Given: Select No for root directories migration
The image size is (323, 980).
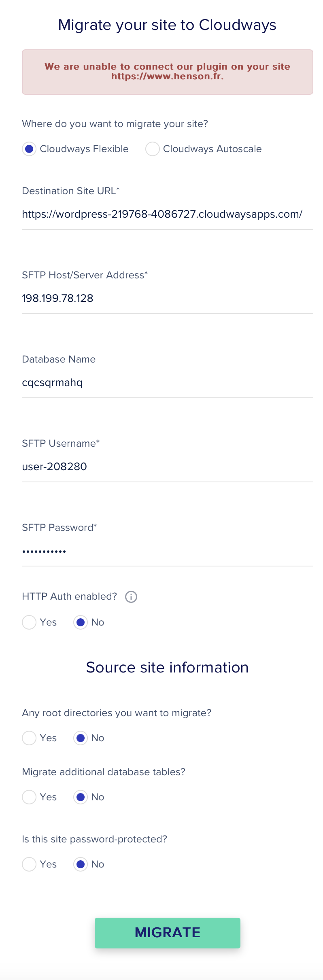Looking at the screenshot, I should point(81,738).
